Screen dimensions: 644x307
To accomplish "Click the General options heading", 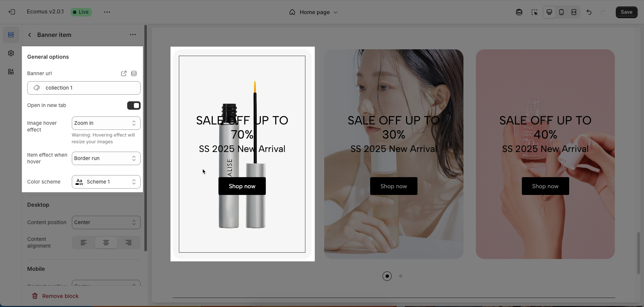I will 48,57.
